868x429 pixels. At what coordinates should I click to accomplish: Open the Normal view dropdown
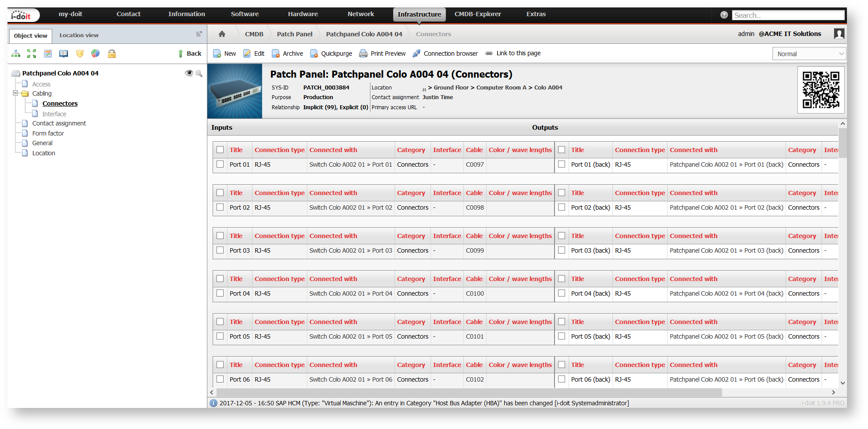coord(809,54)
